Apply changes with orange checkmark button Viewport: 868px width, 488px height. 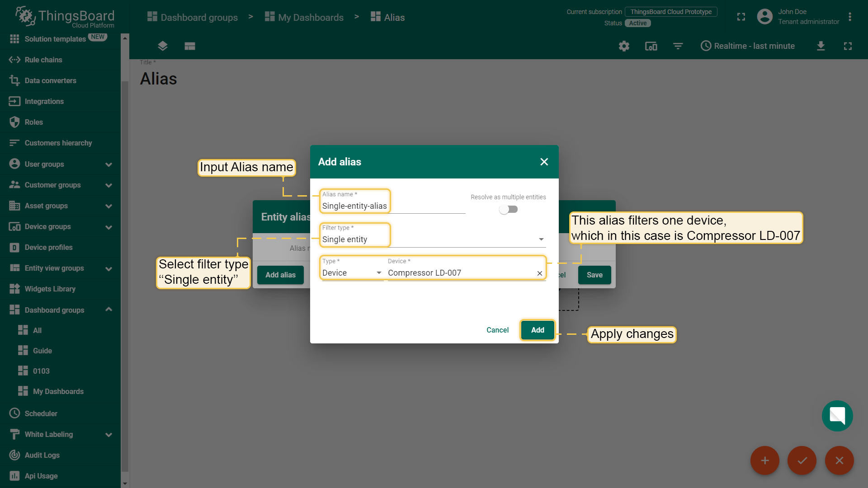tap(802, 460)
